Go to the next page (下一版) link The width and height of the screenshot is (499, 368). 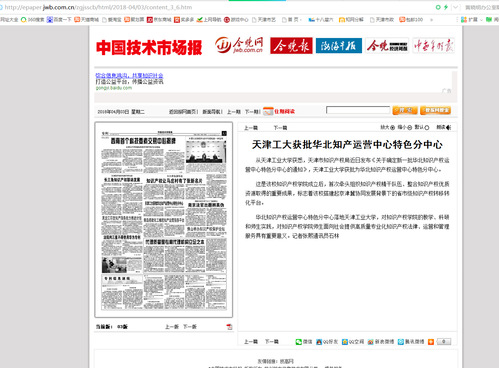(190, 327)
